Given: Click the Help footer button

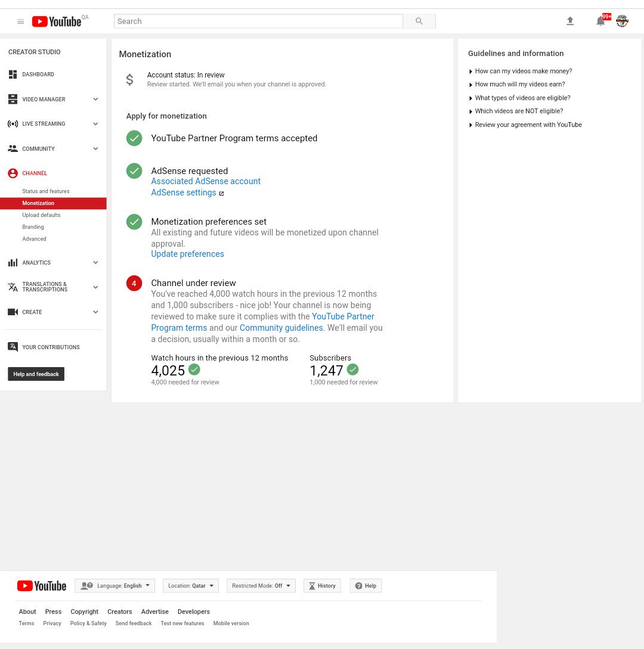Looking at the screenshot, I should point(366,586).
